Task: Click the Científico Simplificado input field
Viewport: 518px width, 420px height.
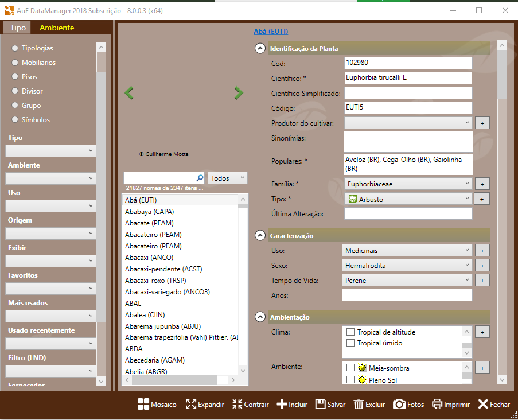Action: [408, 93]
